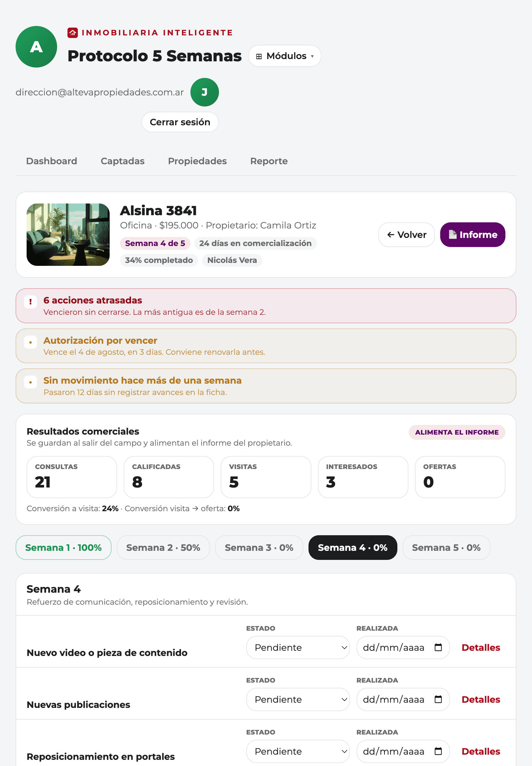Open the calendar icon for Nuevas publicaciones date
The image size is (532, 766).
pyautogui.click(x=438, y=699)
